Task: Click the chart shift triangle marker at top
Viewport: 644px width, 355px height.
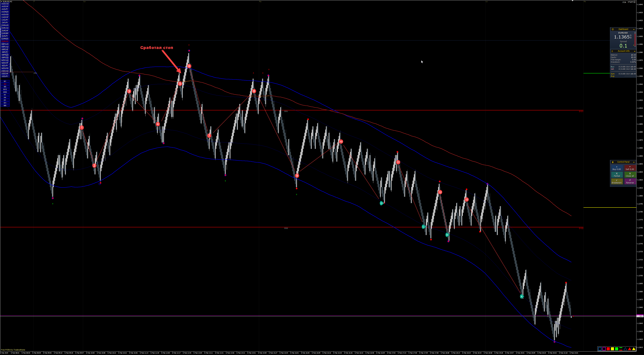Action: click(572, 1)
